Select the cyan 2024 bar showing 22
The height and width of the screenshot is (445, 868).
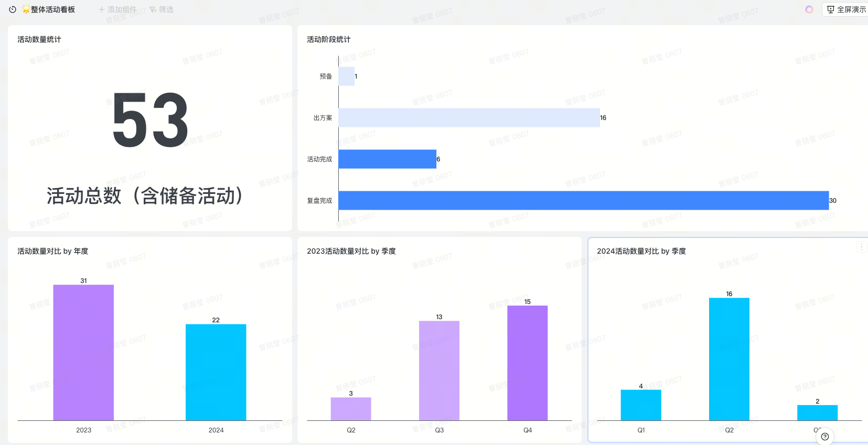[x=216, y=372]
